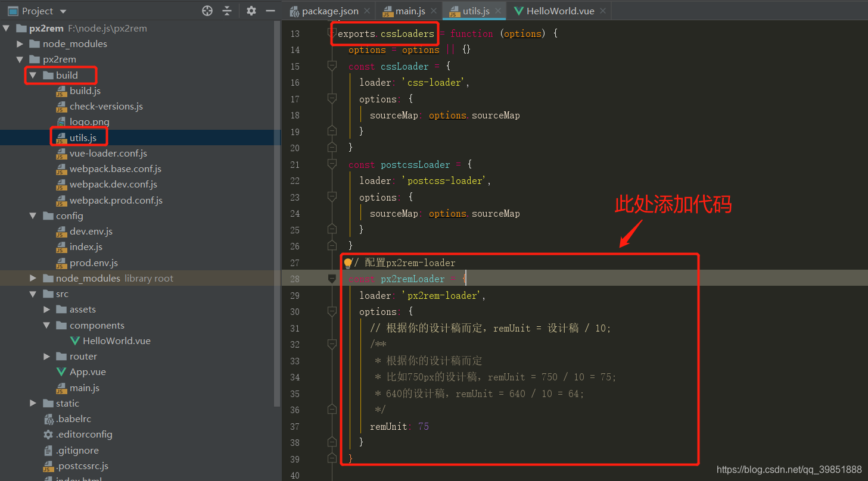Select prod.env.js file
The image size is (868, 481).
pos(94,263)
